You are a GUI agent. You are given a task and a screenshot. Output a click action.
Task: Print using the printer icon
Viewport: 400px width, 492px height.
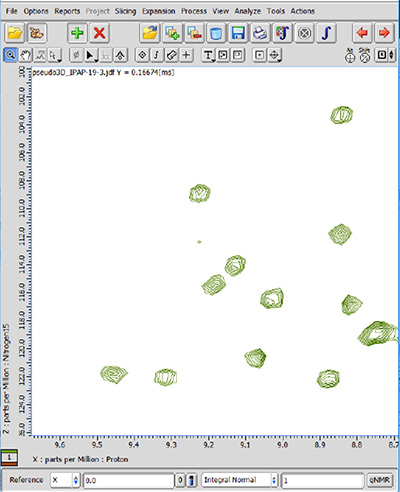tap(260, 33)
